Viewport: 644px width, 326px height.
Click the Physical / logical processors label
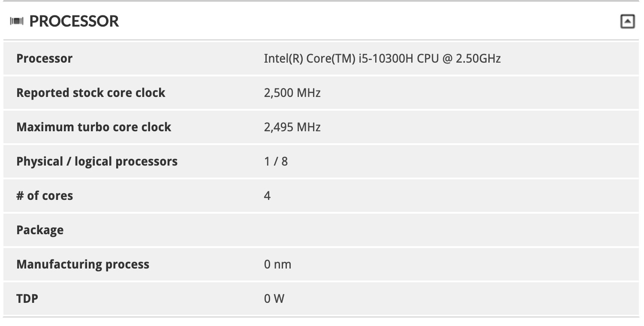pos(96,161)
